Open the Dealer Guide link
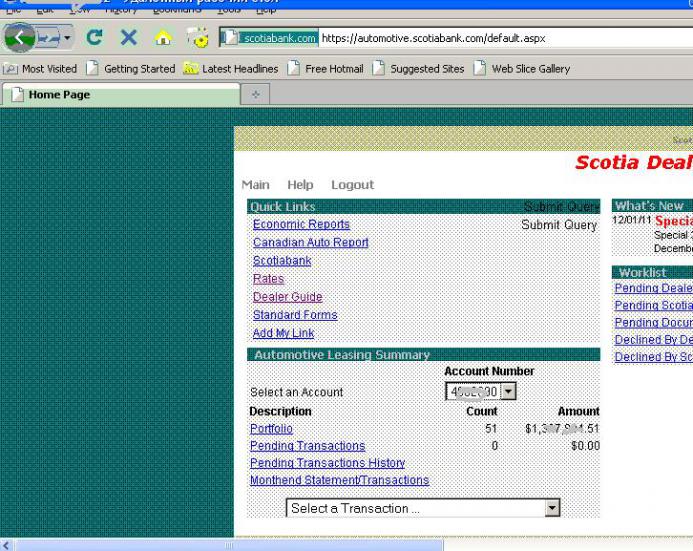 [x=287, y=297]
